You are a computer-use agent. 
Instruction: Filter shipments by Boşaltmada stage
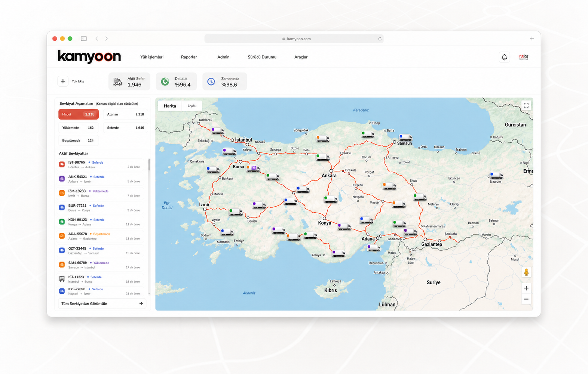[78, 140]
